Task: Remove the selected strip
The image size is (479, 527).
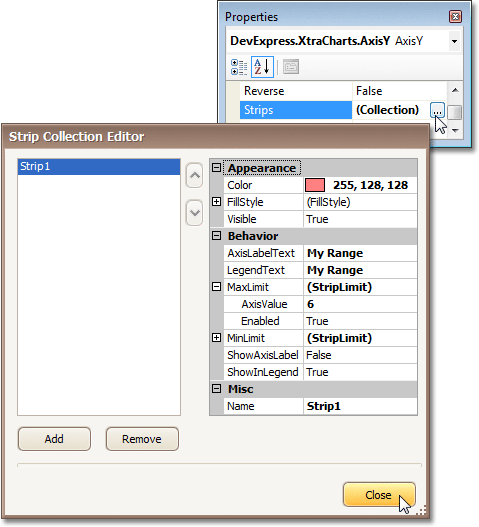Action: click(142, 439)
